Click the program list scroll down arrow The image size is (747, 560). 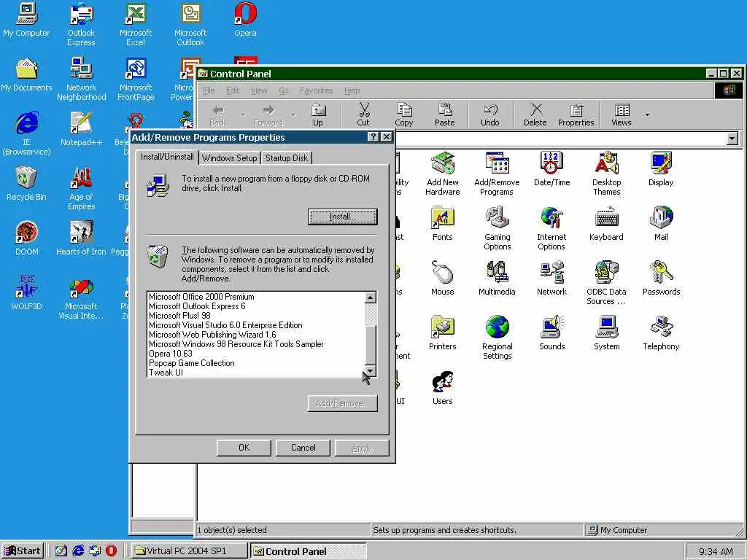(x=371, y=371)
